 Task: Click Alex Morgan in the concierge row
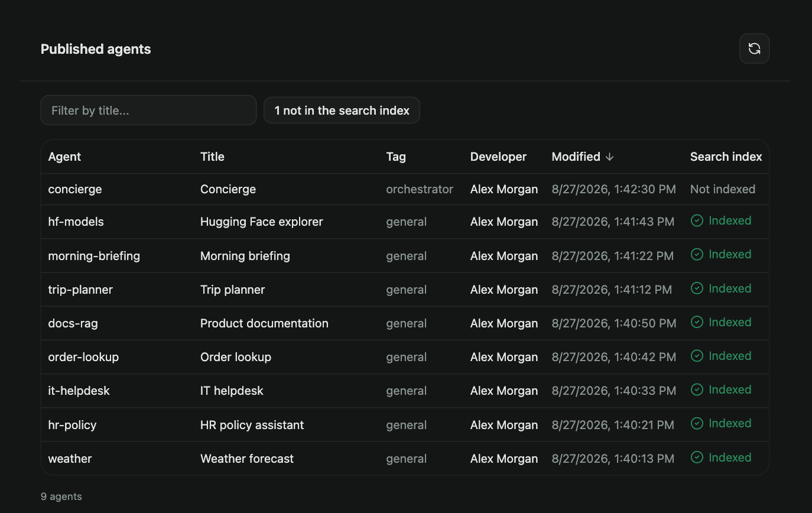[504, 189]
